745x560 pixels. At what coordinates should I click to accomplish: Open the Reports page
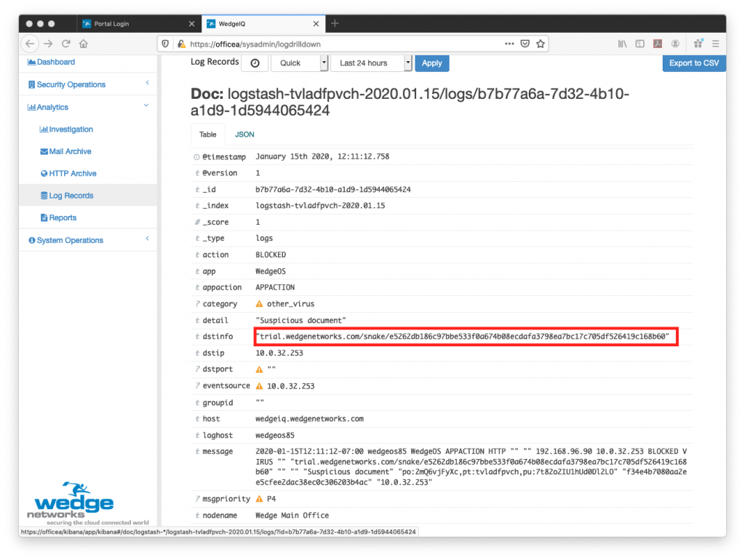[58, 218]
